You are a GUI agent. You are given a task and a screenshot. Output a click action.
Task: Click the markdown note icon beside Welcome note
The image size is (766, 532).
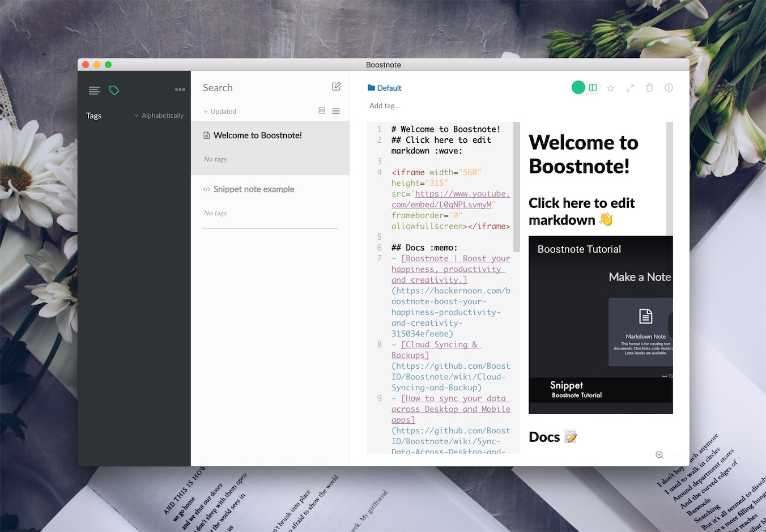[x=207, y=135]
